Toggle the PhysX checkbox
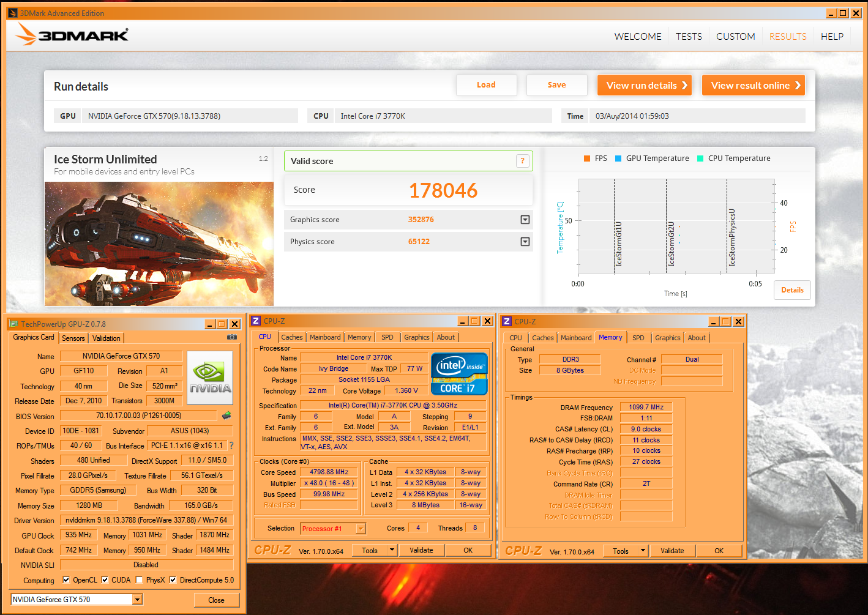Viewport: 868px width, 615px height. [x=140, y=580]
